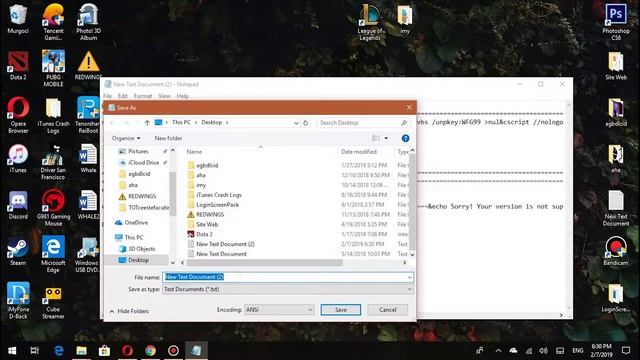640x360 pixels.
Task: Expand the address bar previous locations dropdown
Action: click(x=296, y=122)
